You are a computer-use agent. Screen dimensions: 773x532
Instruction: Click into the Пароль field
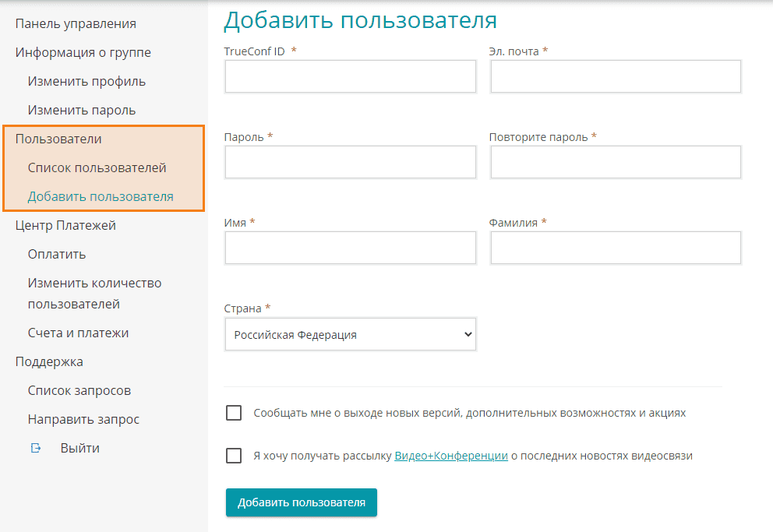(351, 162)
